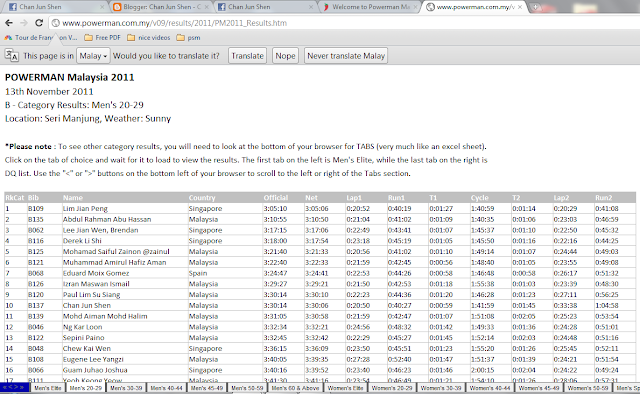
Task: Click the RkCat column header
Action: (x=14, y=198)
